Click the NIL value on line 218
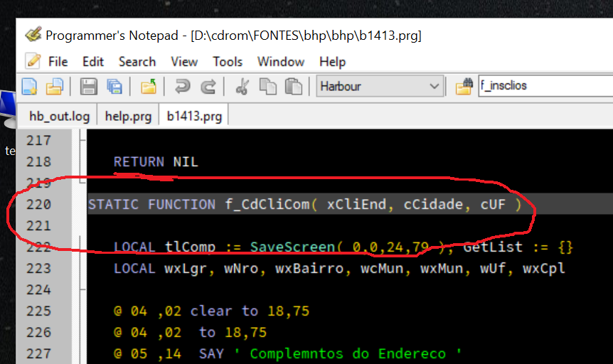Image resolution: width=613 pixels, height=364 pixels. coord(186,162)
